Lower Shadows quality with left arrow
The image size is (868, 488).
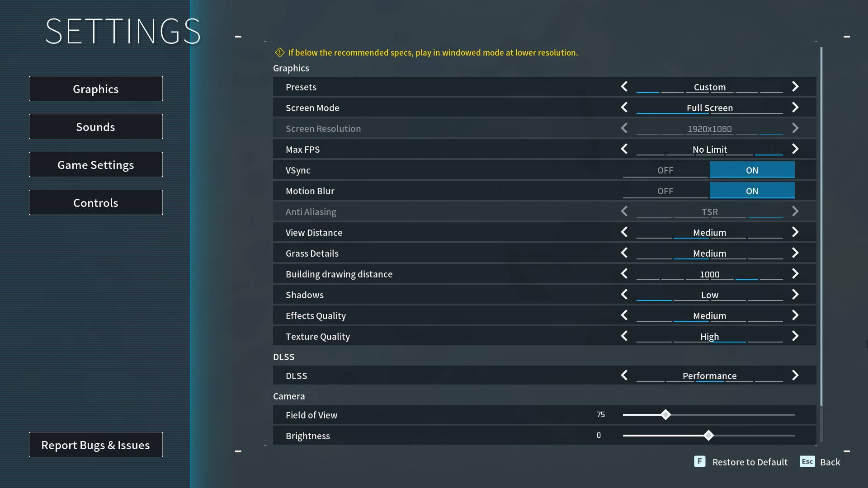pyautogui.click(x=624, y=294)
